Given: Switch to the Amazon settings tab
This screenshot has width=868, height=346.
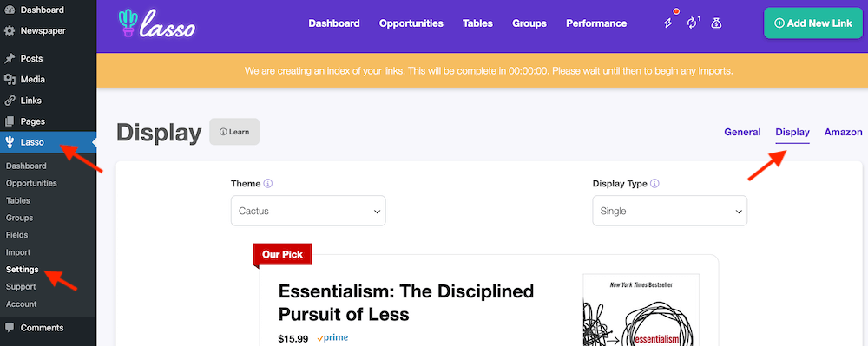Looking at the screenshot, I should [x=843, y=132].
